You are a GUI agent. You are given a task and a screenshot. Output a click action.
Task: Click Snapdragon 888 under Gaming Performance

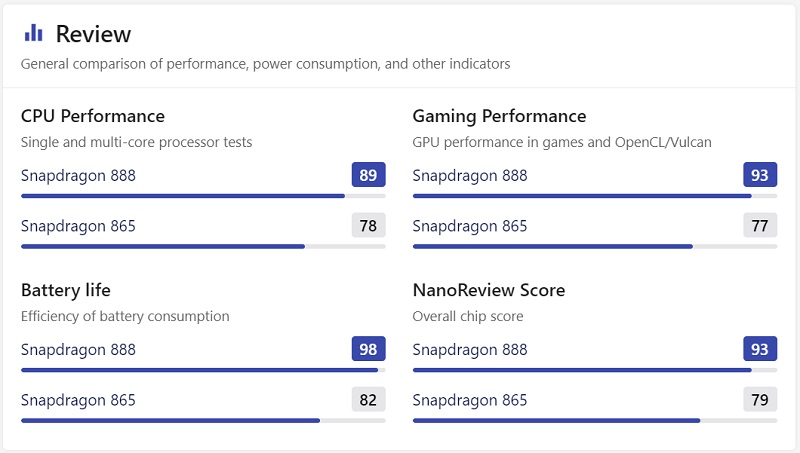pos(470,176)
